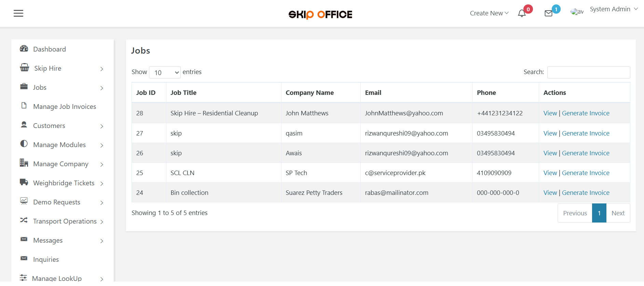Generate Invoice for Bin collection job
The image size is (644, 286).
coord(586,193)
